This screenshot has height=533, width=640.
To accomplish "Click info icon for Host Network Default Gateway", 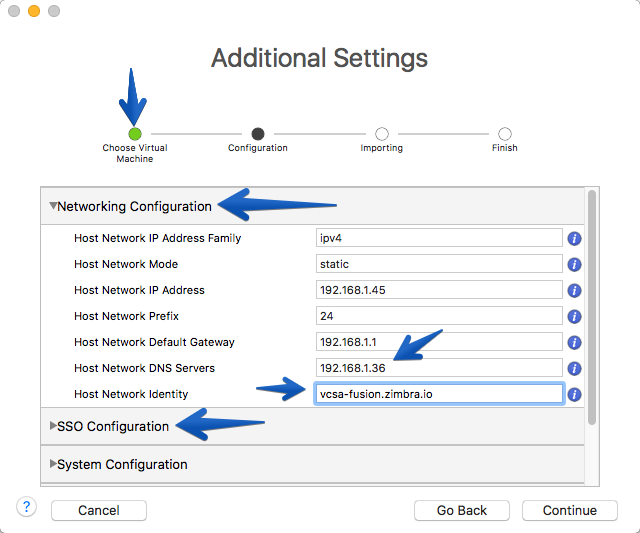I will pos(574,342).
